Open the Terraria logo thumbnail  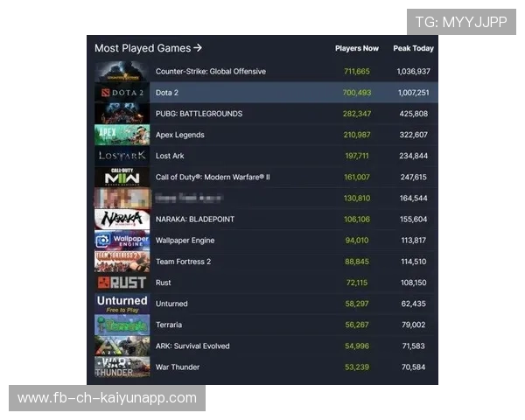pos(122,325)
